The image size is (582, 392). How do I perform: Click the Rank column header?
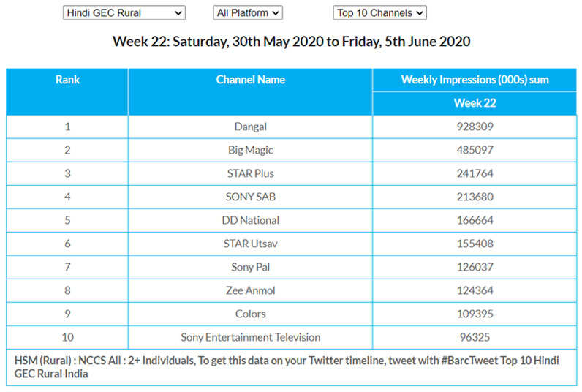pyautogui.click(x=67, y=80)
